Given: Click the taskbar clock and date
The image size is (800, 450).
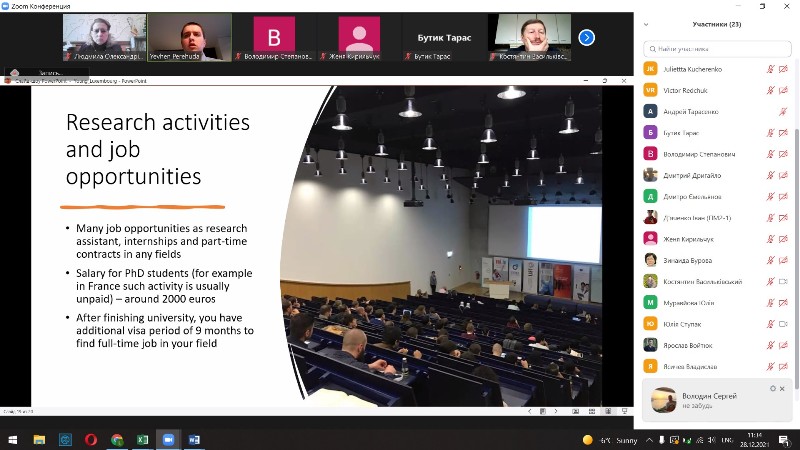Looking at the screenshot, I should pyautogui.click(x=755, y=440).
